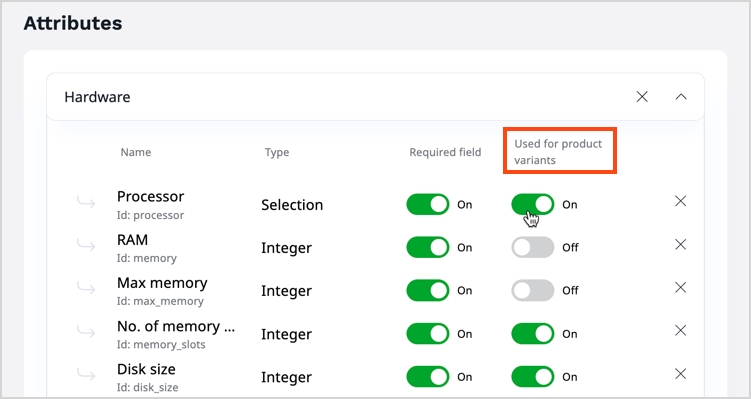Click the Name column header

pyautogui.click(x=136, y=152)
